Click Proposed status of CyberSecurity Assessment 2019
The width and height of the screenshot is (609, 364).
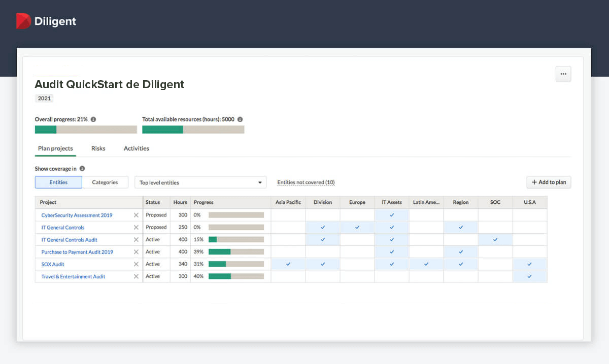156,215
